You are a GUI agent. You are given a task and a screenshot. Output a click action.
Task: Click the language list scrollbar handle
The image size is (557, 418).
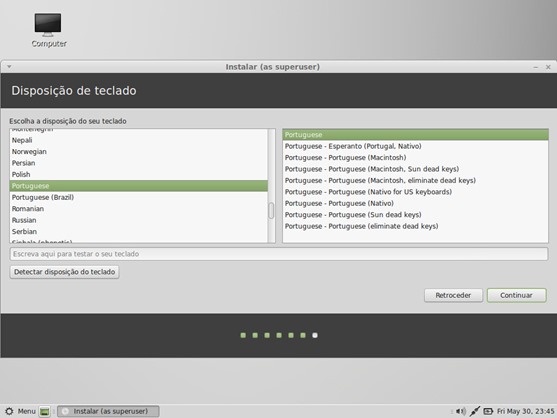271,211
